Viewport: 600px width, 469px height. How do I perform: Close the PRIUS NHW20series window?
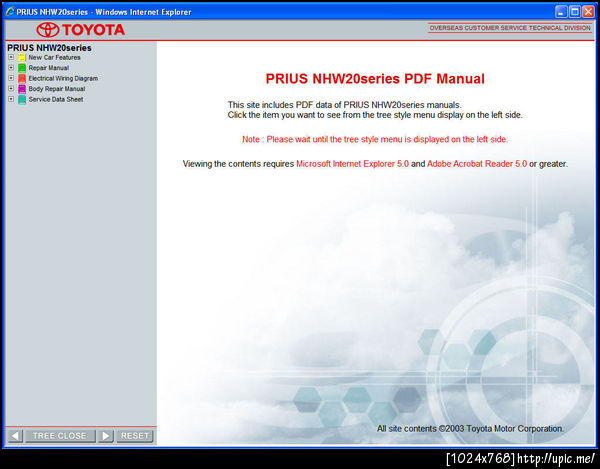coord(588,12)
